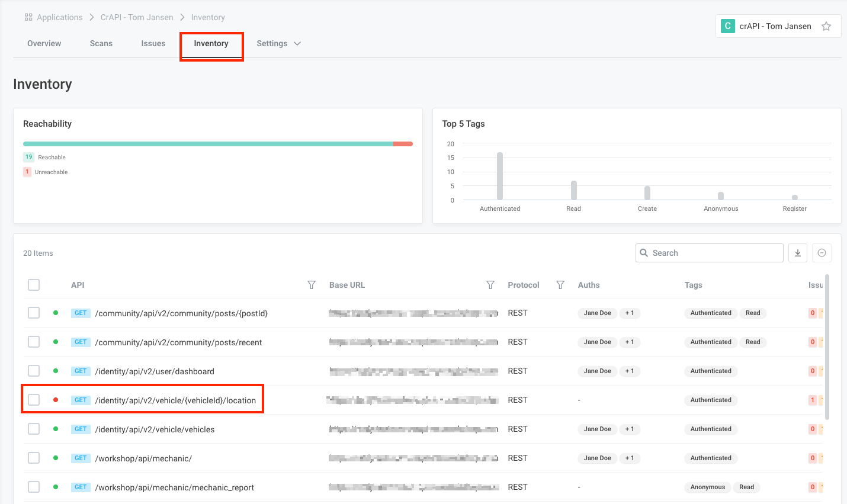Click issue count badge in vehicle location row
Screen dimensions: 847x504
813,400
